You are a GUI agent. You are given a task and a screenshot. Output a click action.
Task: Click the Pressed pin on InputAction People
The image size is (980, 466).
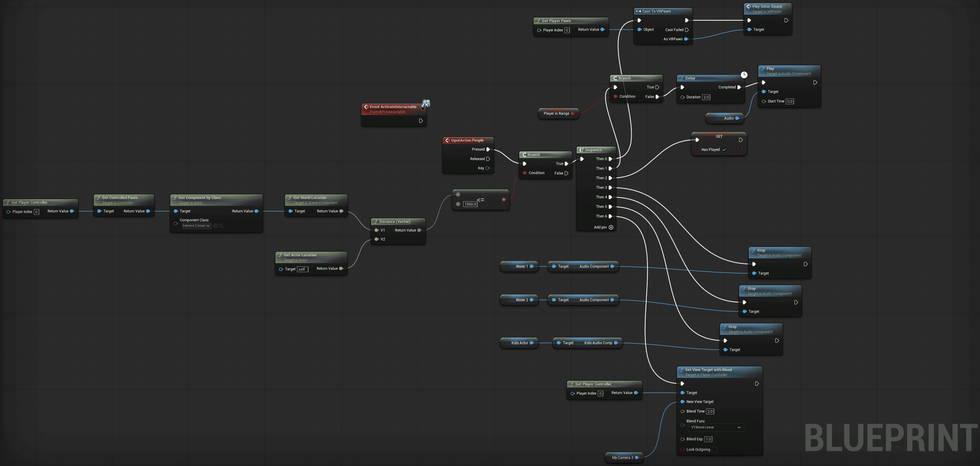click(x=488, y=149)
